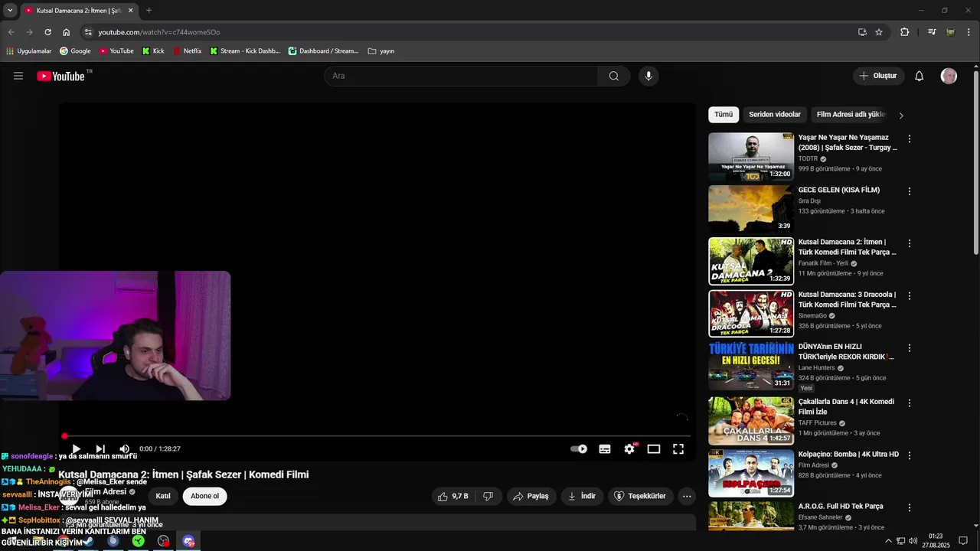Enter fullscreen mode
The image size is (980, 551).
coord(678,449)
